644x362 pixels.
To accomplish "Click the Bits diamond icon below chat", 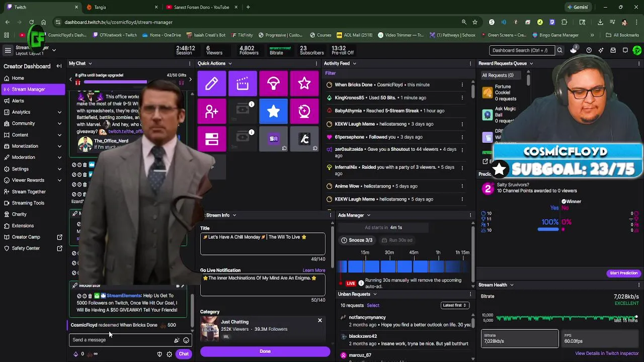I will coord(76,354).
